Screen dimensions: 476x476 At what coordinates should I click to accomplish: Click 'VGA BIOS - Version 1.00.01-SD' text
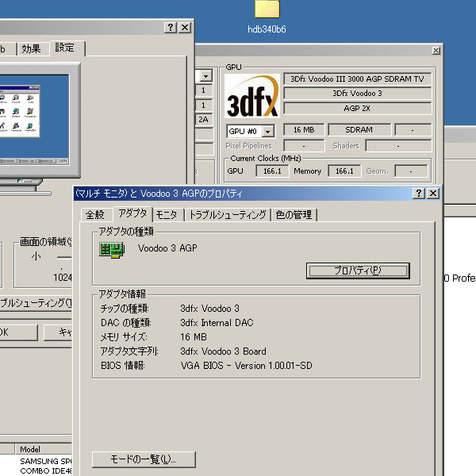pos(246,366)
